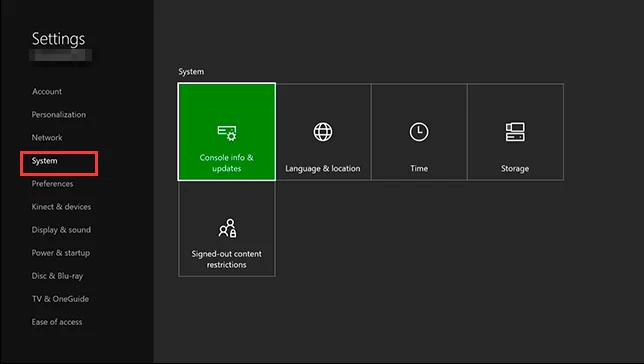Open the Personalization section
The image size is (644, 364).
pos(59,115)
